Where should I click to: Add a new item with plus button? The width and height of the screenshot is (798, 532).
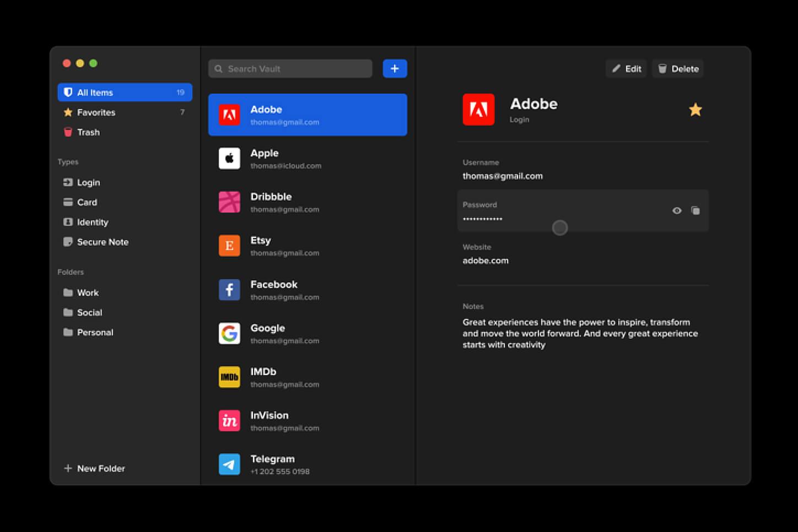[395, 69]
